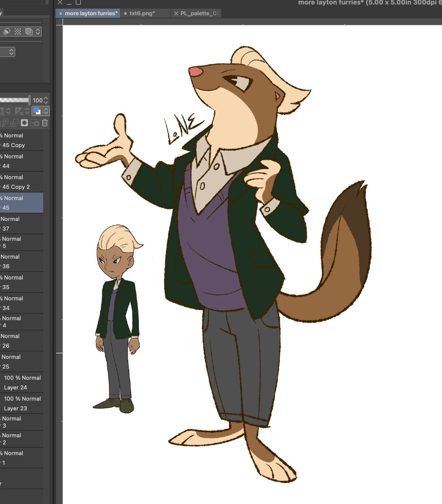The image size is (442, 504).
Task: Click the overlapping squares layer color icon
Action: tap(28, 32)
